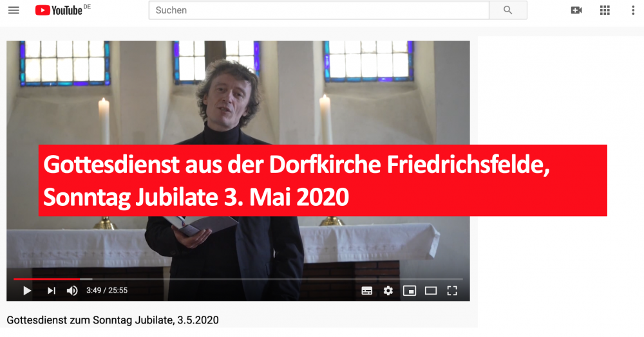Open the three-dot settings menu
644x337 pixels.
tap(633, 10)
